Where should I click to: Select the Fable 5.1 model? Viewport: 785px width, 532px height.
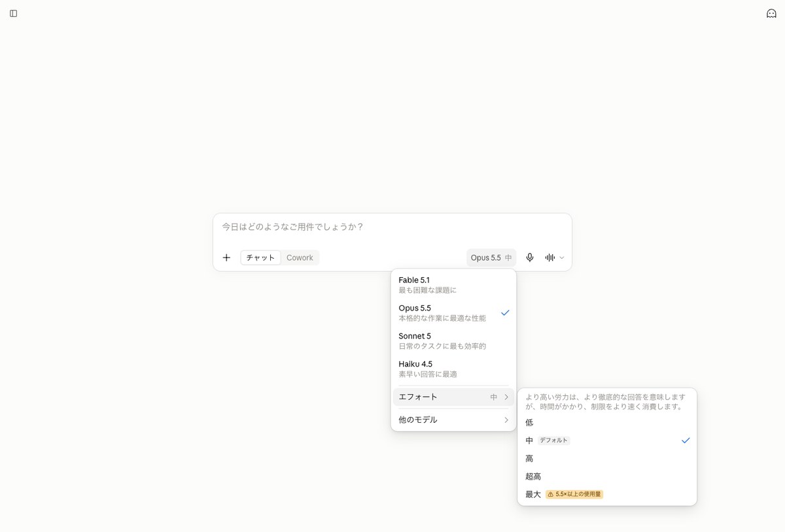tap(453, 284)
